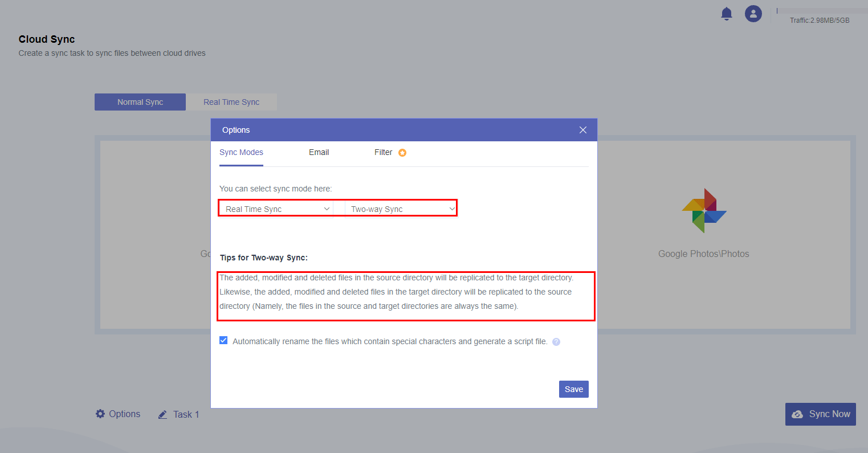Click the Google Photos\Photos target label
The width and height of the screenshot is (868, 453).
pos(704,254)
